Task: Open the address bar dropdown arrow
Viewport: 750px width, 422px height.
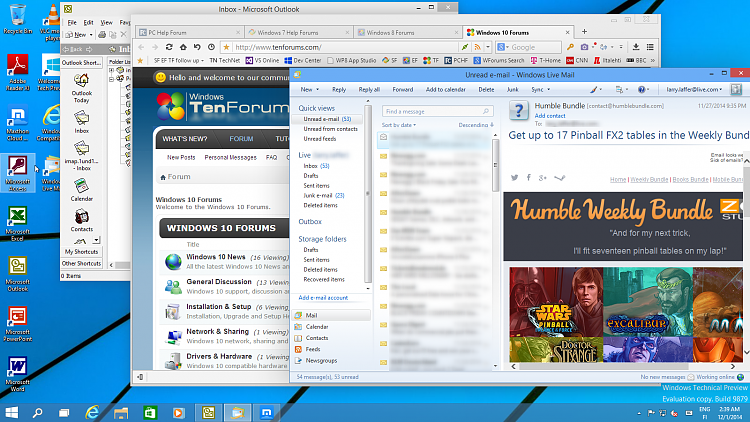Action: coord(488,47)
